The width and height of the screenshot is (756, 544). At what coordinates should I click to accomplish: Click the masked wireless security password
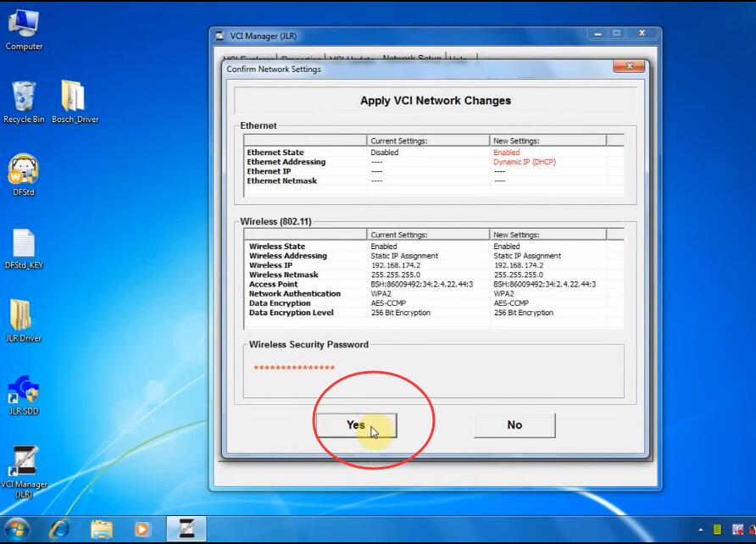(x=294, y=368)
